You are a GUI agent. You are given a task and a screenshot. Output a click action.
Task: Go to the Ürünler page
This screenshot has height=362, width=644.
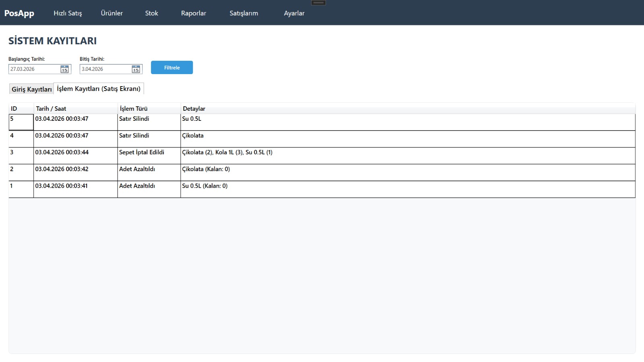pos(112,13)
